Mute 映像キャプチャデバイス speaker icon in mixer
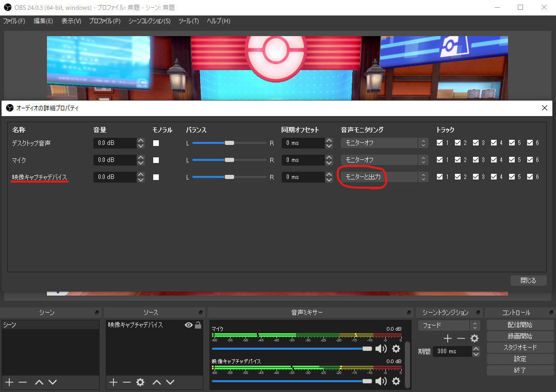556x392 pixels. (381, 381)
